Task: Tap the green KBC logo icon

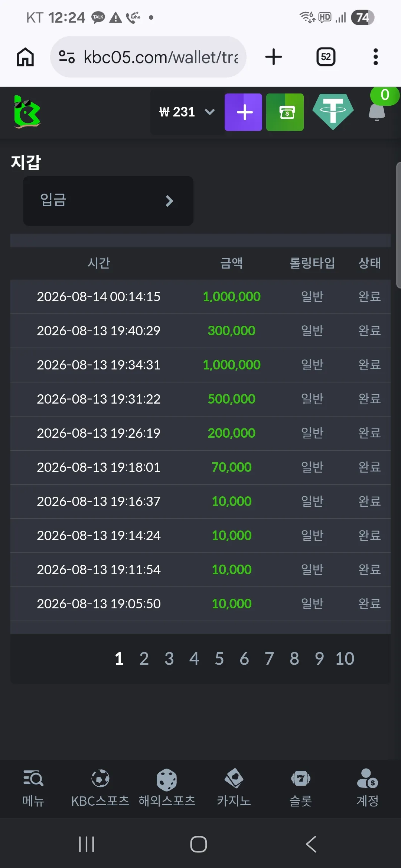Action: click(x=27, y=112)
